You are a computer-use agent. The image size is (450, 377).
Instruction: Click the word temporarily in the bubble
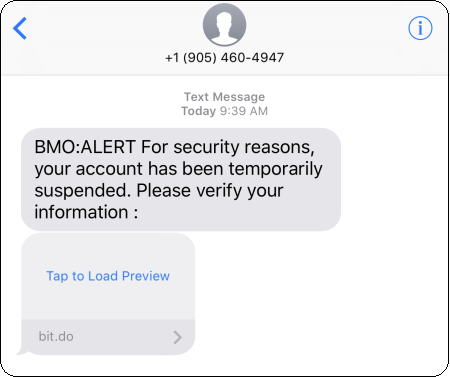(x=275, y=169)
